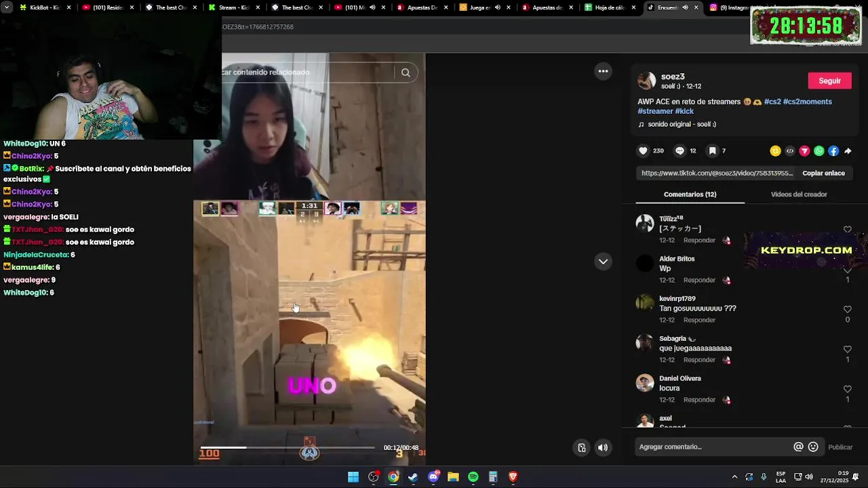This screenshot has width=868, height=488.
Task: Click Copiar enlace button
Action: point(823,173)
